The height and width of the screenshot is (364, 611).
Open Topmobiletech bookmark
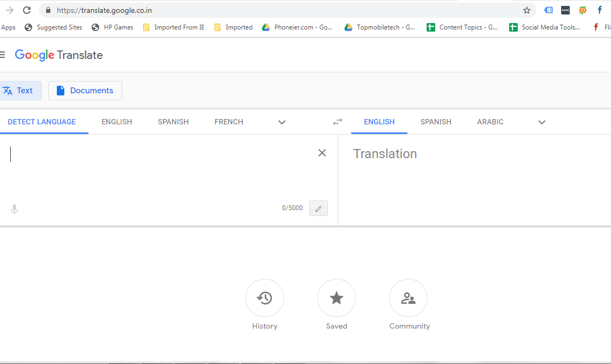379,27
